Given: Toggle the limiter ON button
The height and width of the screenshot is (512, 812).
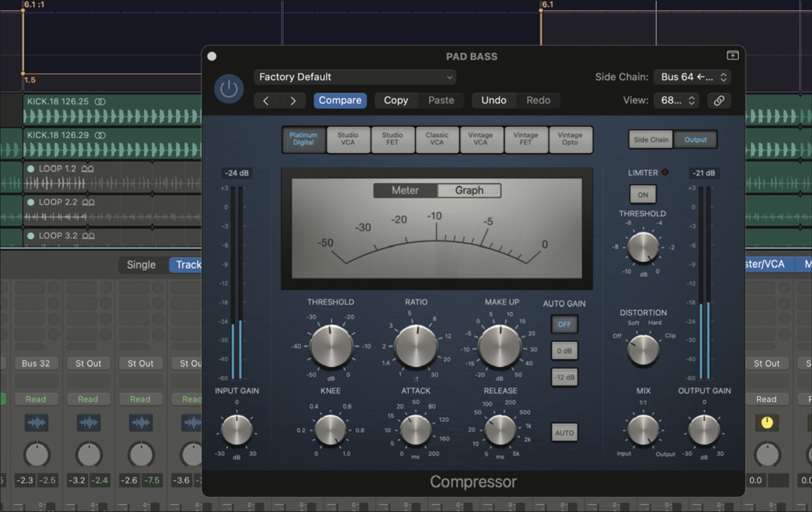Looking at the screenshot, I should coord(642,194).
